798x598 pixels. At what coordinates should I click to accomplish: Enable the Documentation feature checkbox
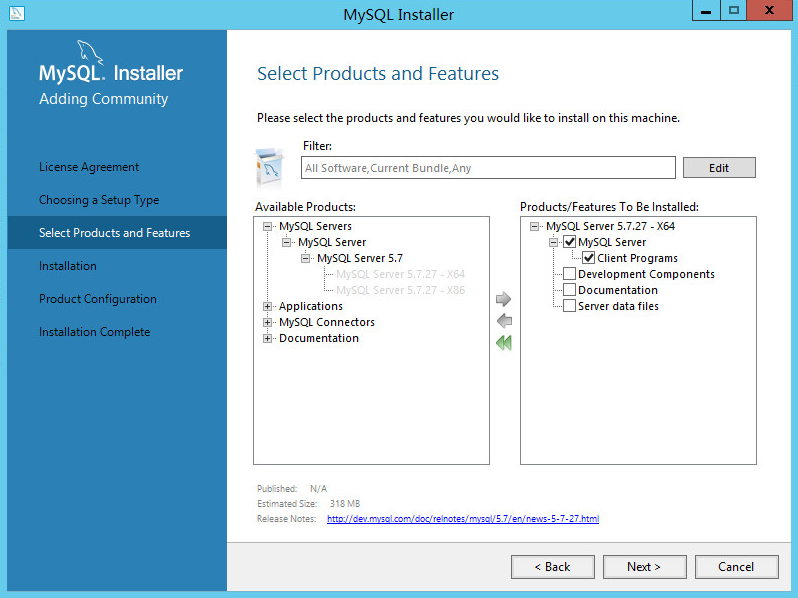tap(569, 290)
